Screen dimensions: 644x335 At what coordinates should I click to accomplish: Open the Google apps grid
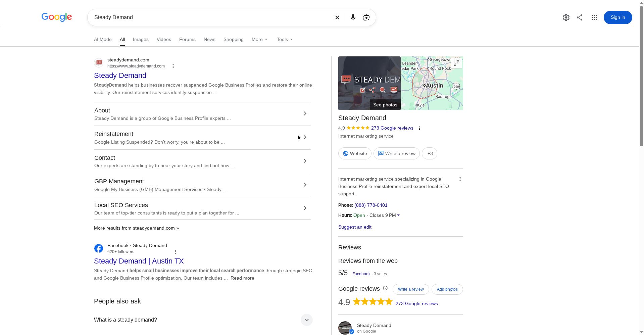(x=594, y=17)
